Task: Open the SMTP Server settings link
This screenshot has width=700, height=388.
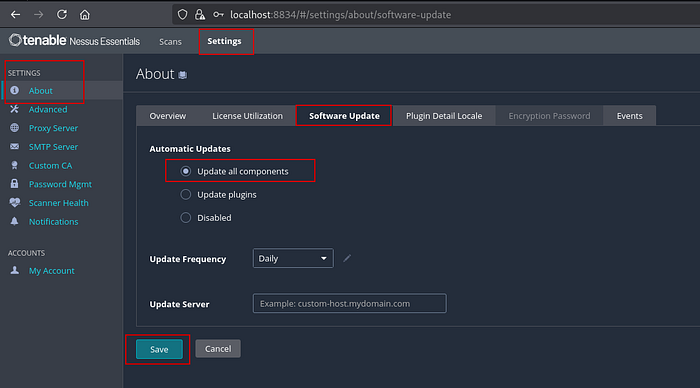Action: point(53,147)
